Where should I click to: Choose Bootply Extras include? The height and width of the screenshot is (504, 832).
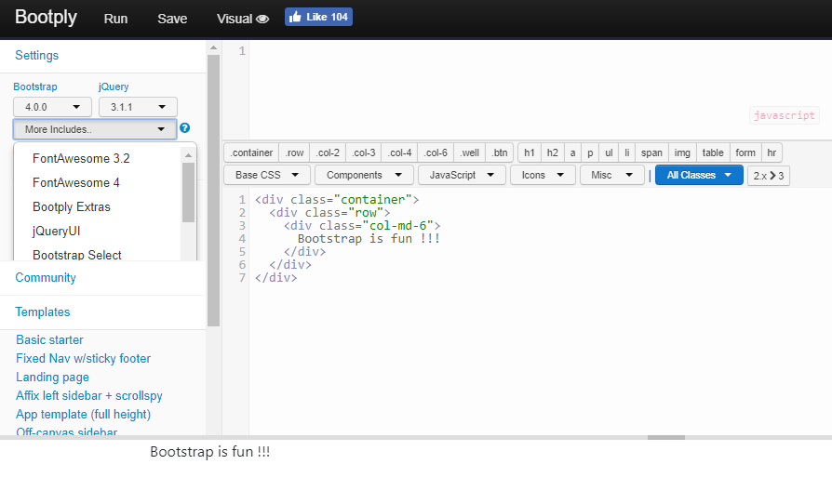pos(72,206)
